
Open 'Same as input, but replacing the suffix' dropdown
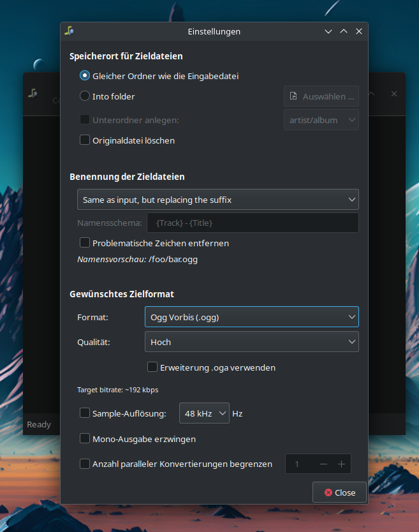tap(218, 200)
